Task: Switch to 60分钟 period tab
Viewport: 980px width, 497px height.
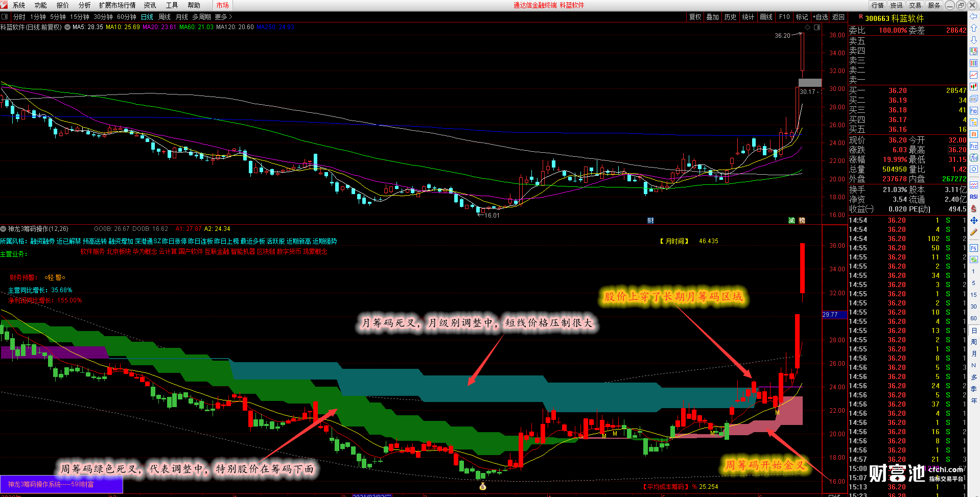Action: coord(127,17)
